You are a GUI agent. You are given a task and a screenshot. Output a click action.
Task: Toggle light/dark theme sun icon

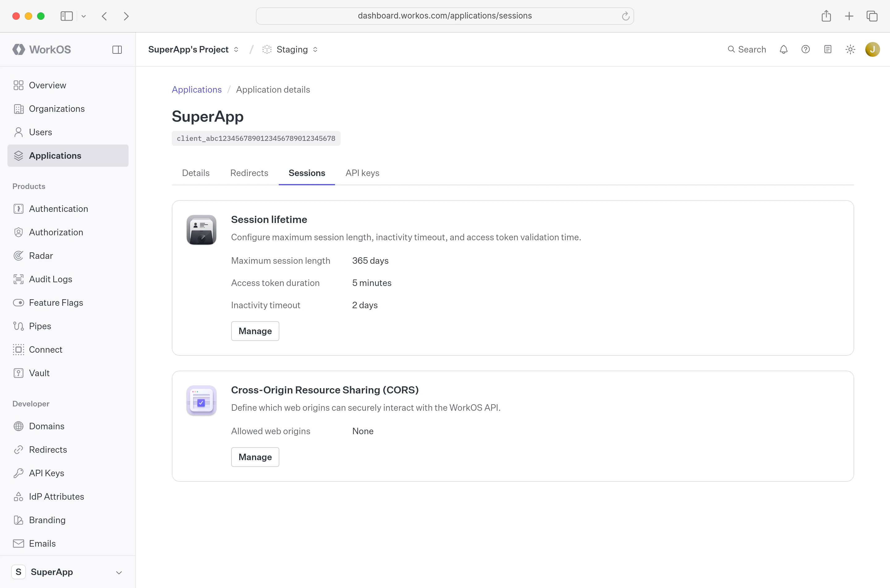coord(850,49)
